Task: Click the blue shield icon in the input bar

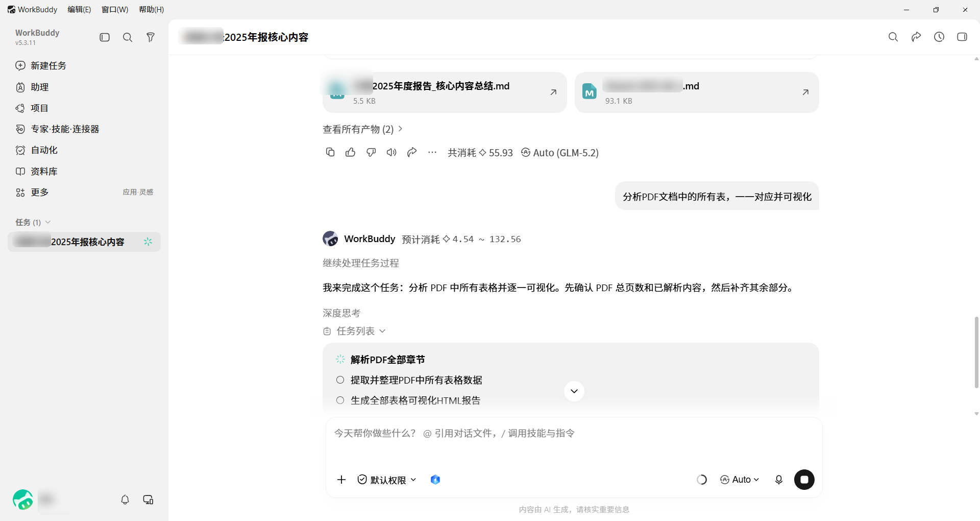Action: [435, 480]
